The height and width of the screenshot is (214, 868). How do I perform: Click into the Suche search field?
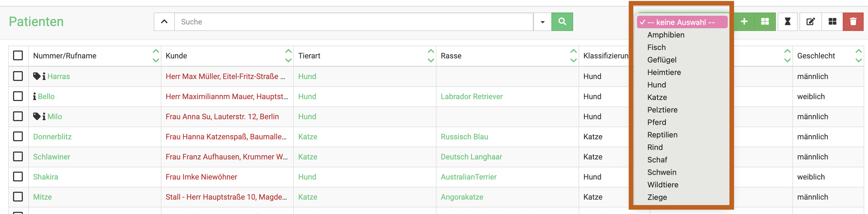[x=354, y=22]
